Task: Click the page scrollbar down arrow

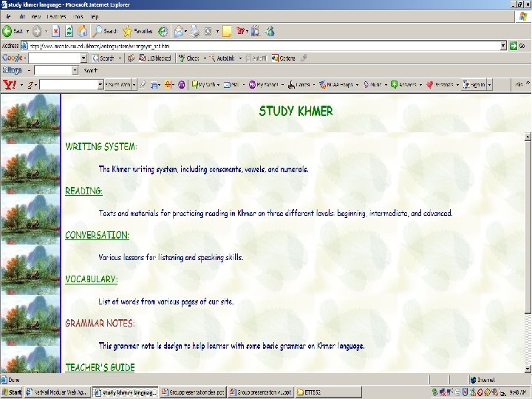Action: tap(528, 369)
